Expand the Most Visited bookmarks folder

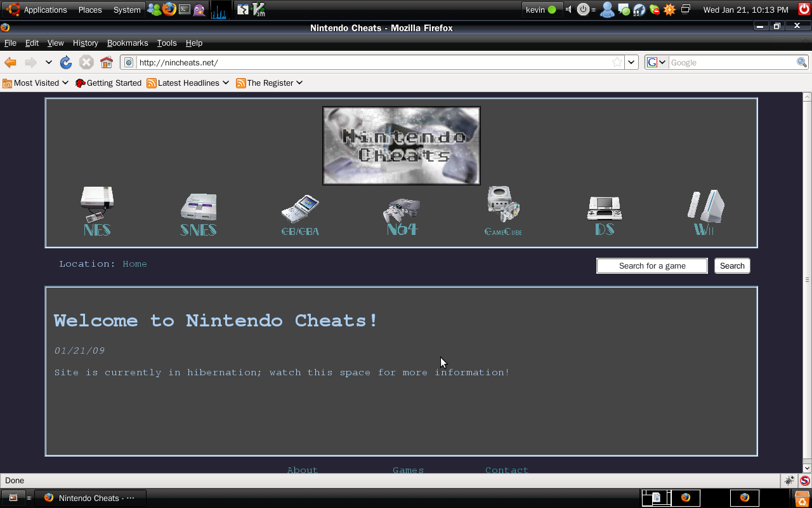tap(36, 83)
